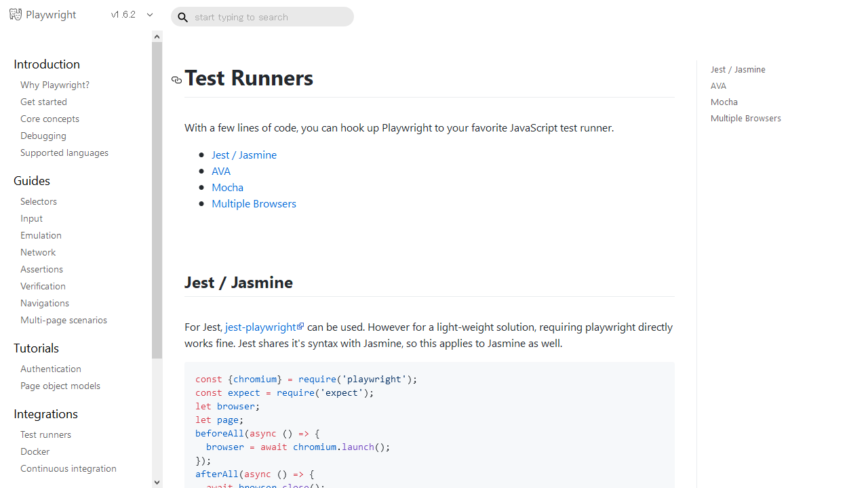Jump to Multiple Browsers in right outline

(x=746, y=118)
